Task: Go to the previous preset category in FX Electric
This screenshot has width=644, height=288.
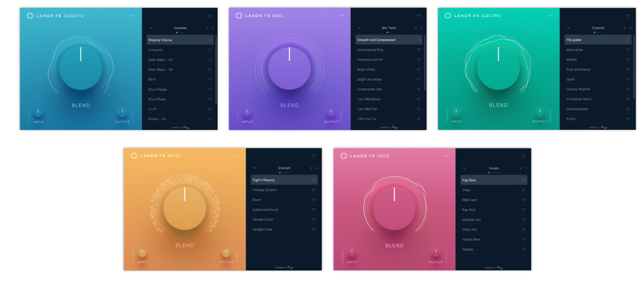Action: coord(625,28)
